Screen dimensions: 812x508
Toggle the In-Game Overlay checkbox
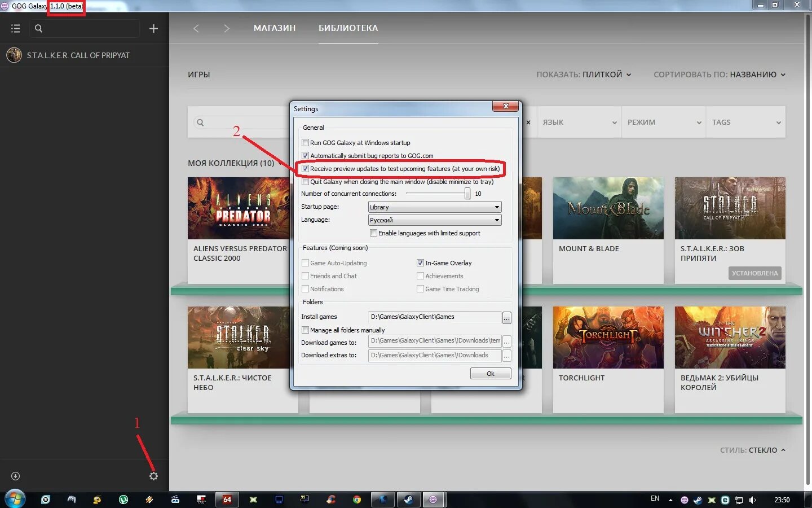tap(420, 263)
